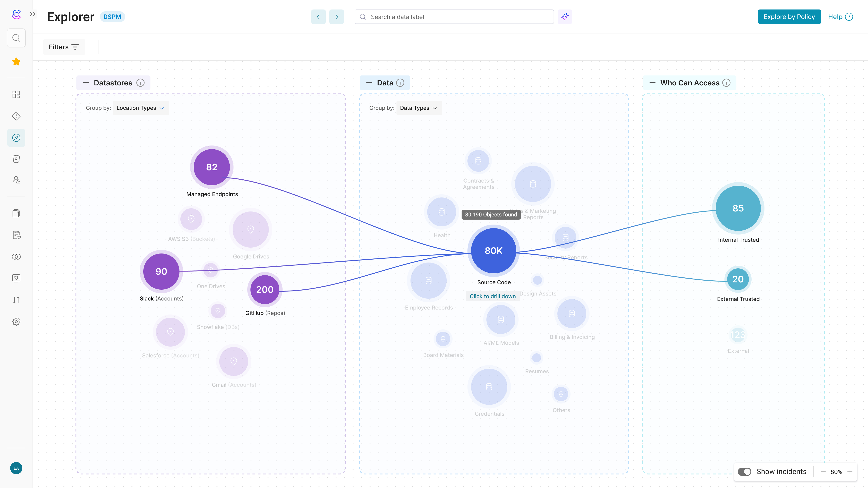
Task: Open the Location Types group-by dropdown
Action: tap(141, 108)
